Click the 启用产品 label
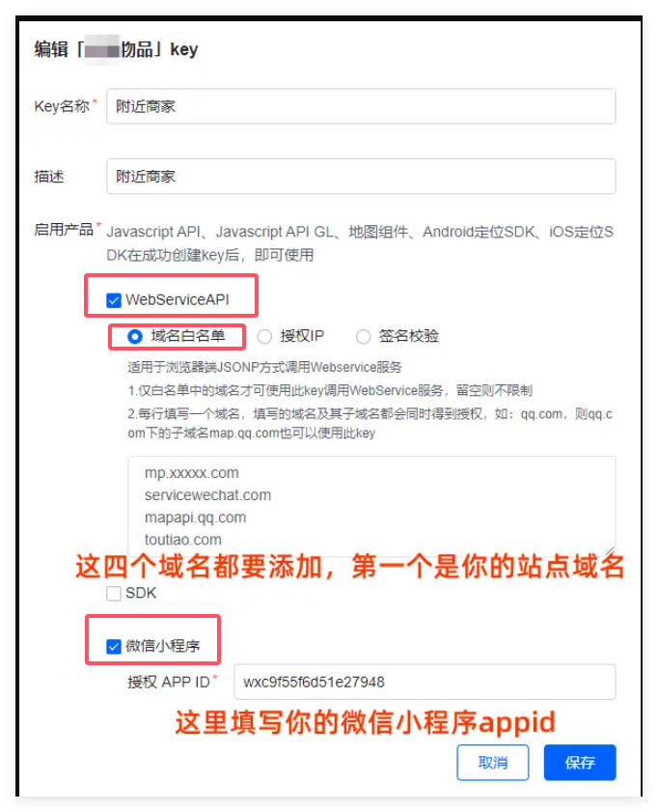658x812 pixels. click(x=63, y=230)
